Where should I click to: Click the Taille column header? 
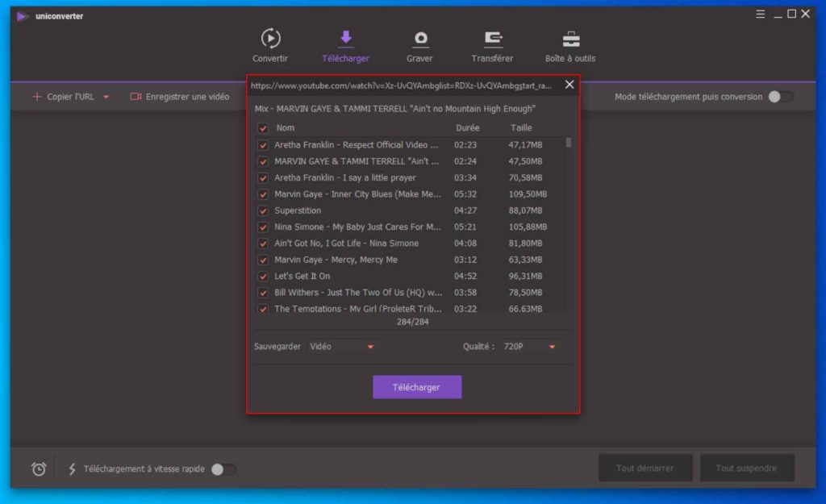coord(521,128)
